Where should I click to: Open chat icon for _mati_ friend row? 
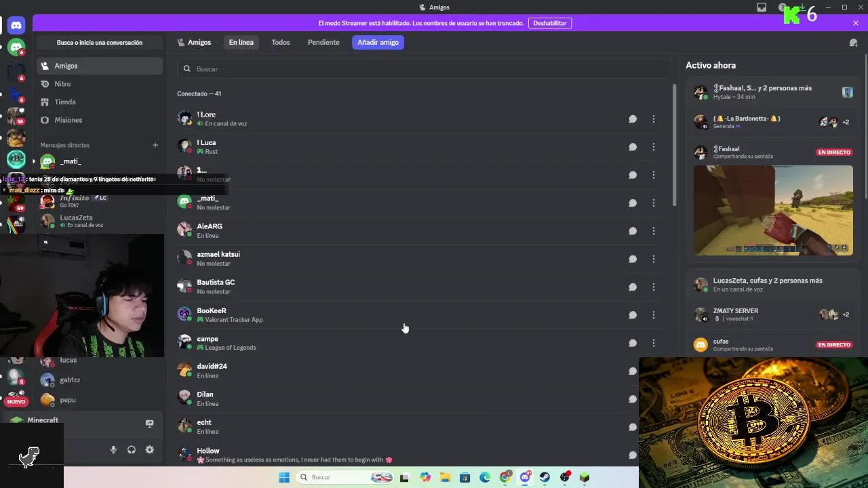[x=633, y=203]
